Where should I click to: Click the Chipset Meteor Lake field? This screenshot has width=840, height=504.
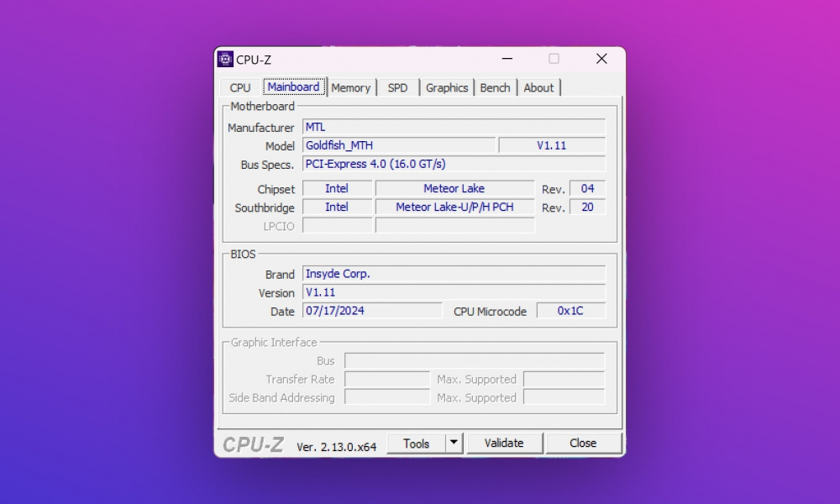[x=454, y=189]
